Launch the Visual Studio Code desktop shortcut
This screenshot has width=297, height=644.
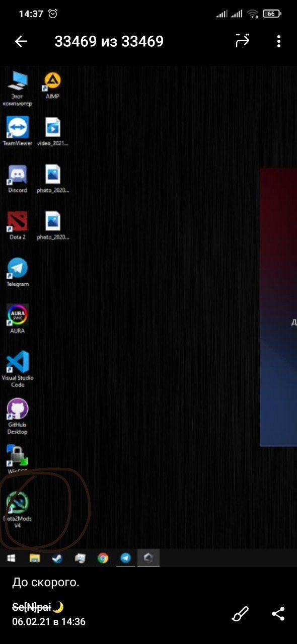coord(18,369)
